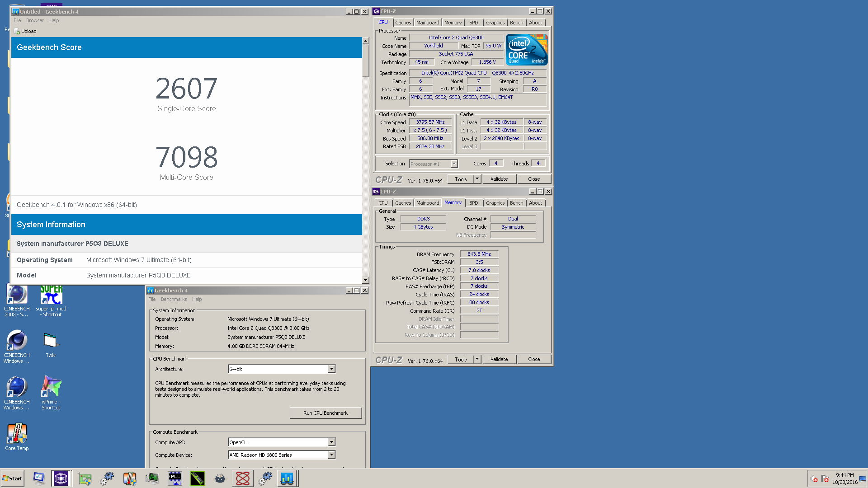Open Bench tab in CPU-Z processor window
The image size is (868, 488).
point(516,23)
